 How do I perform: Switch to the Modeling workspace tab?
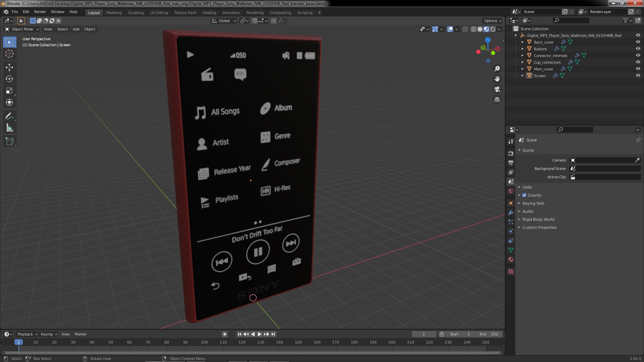114,13
